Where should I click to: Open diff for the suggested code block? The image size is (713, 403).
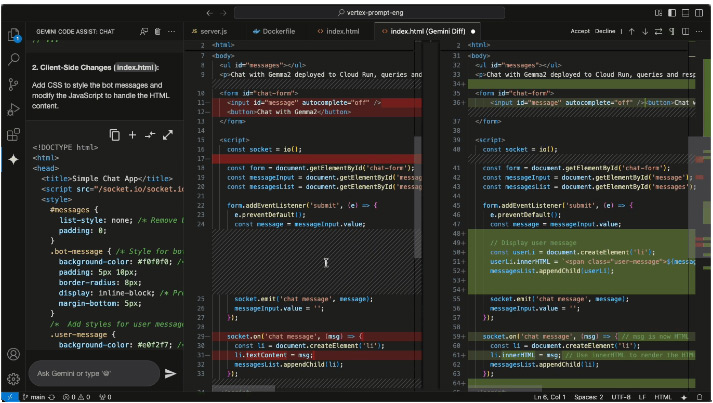(x=150, y=135)
